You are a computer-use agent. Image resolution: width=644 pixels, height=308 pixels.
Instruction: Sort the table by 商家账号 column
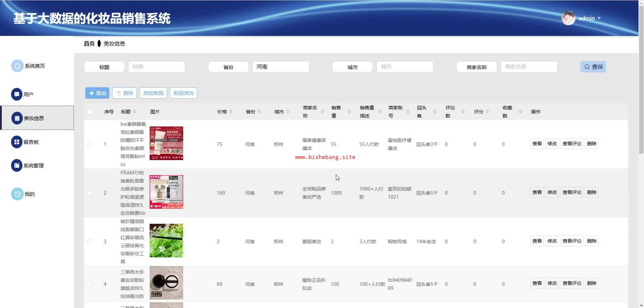(x=408, y=112)
